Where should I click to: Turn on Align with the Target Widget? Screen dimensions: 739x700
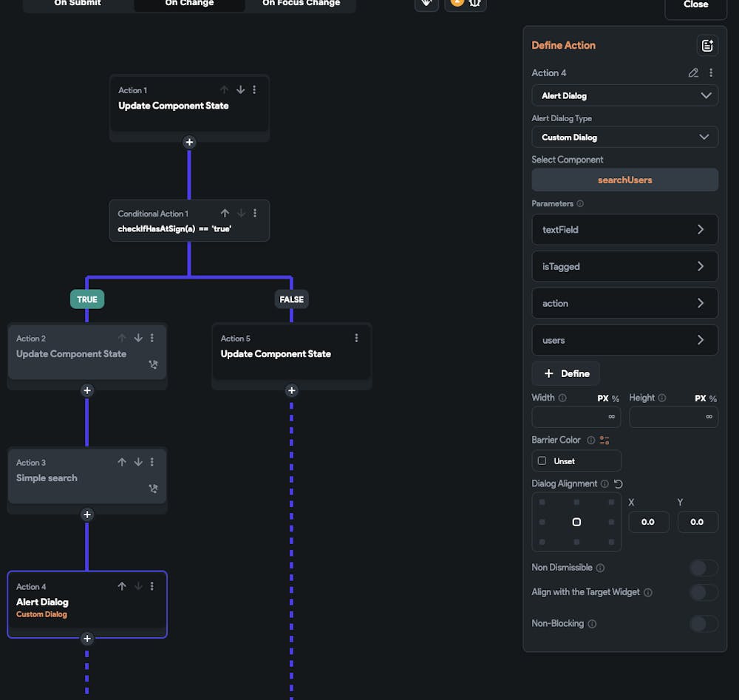pyautogui.click(x=703, y=592)
